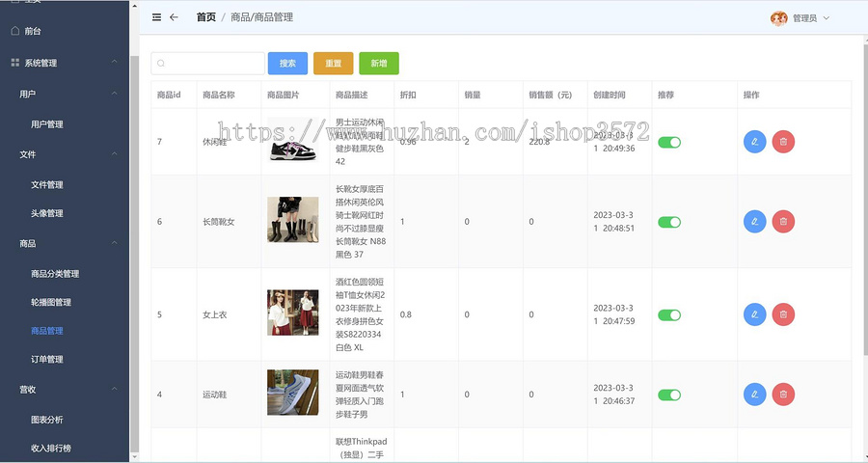Delete product 运动鞋 with red trash icon

pyautogui.click(x=783, y=395)
